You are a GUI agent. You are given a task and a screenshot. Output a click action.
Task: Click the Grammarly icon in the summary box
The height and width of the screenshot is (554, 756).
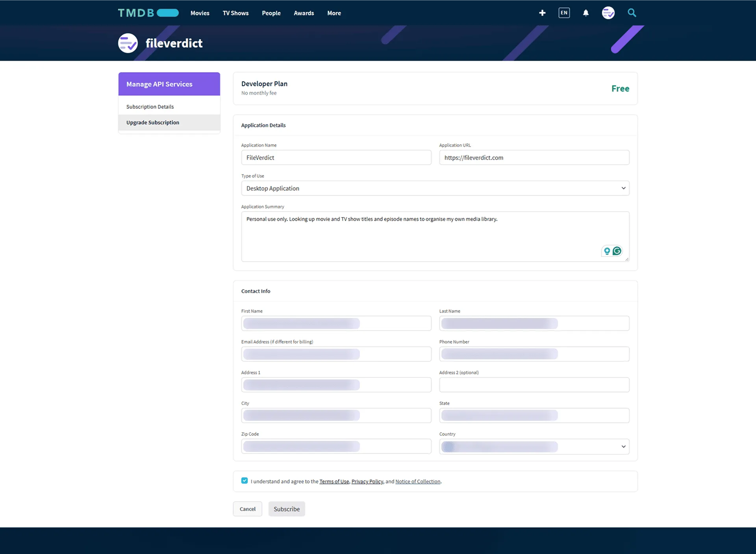pyautogui.click(x=617, y=251)
